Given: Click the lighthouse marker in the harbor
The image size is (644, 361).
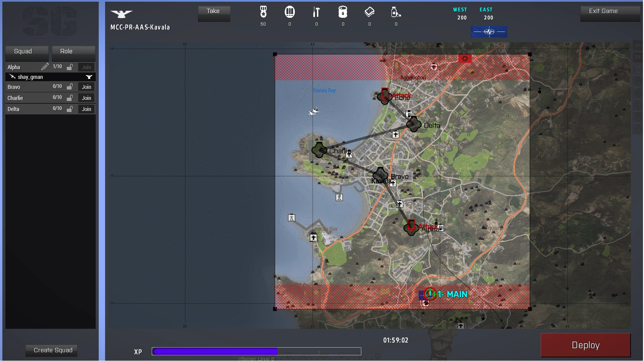Looking at the screenshot, I should [339, 197].
